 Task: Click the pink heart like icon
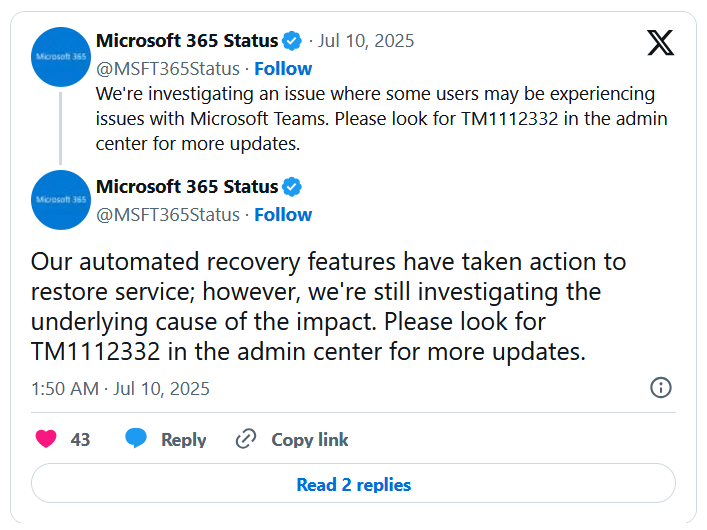coord(46,439)
